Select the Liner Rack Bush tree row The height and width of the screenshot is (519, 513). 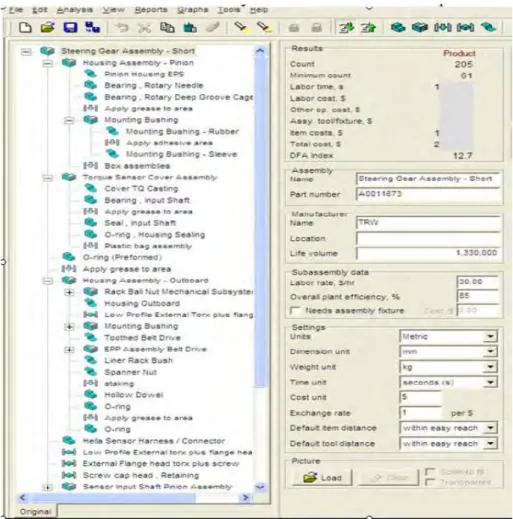point(138,360)
